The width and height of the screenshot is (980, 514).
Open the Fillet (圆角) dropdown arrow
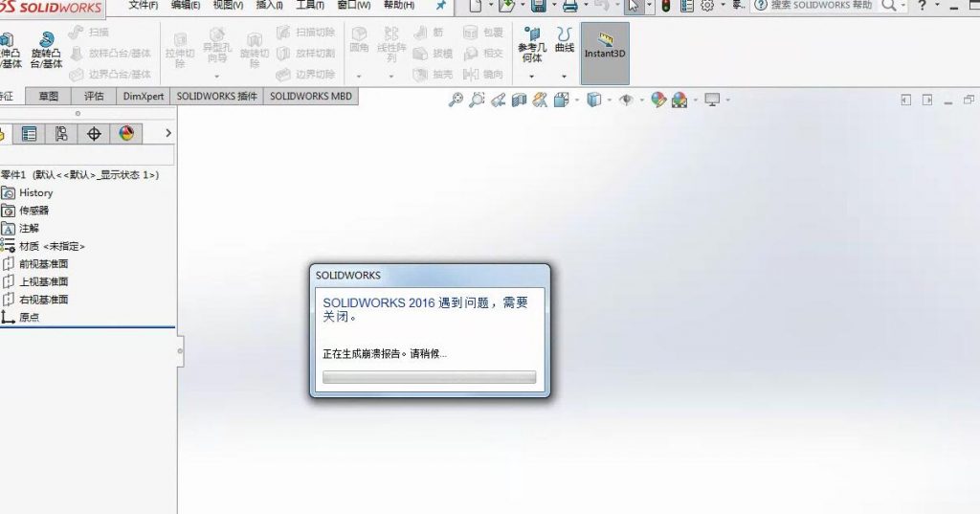[x=359, y=77]
